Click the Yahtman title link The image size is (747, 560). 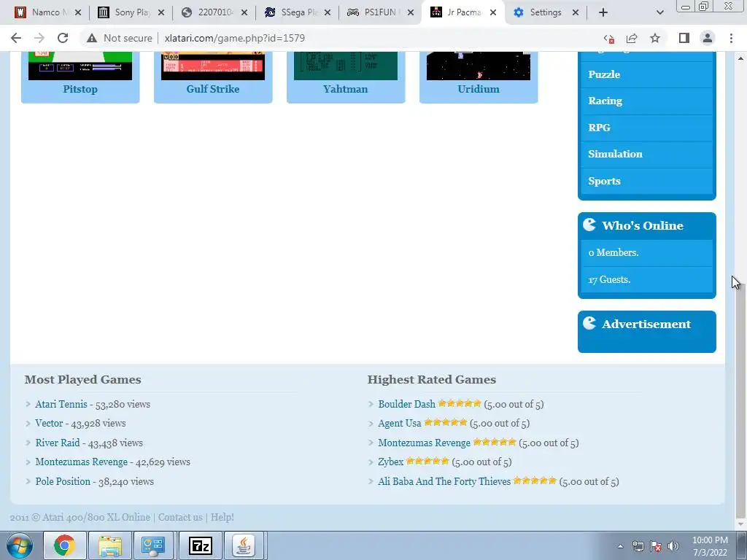click(x=345, y=89)
